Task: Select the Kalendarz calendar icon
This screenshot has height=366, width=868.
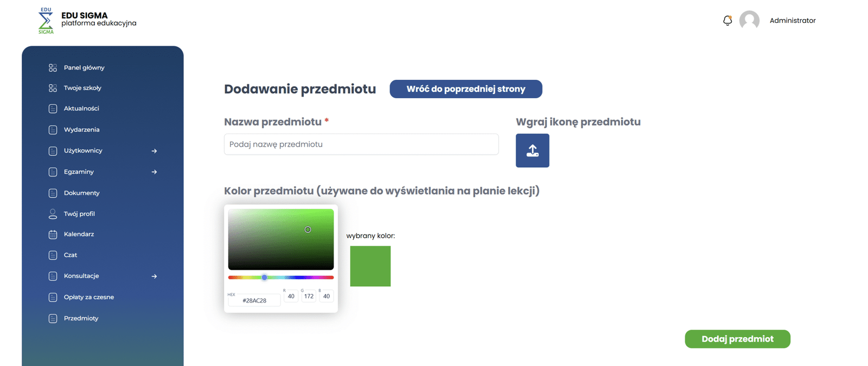Action: [x=53, y=235]
